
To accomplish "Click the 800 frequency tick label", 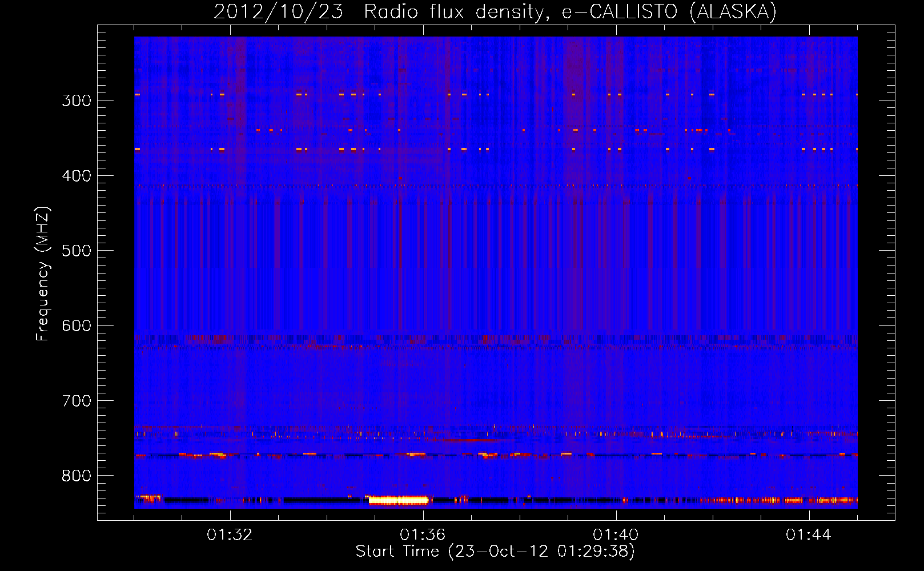I will pyautogui.click(x=77, y=476).
